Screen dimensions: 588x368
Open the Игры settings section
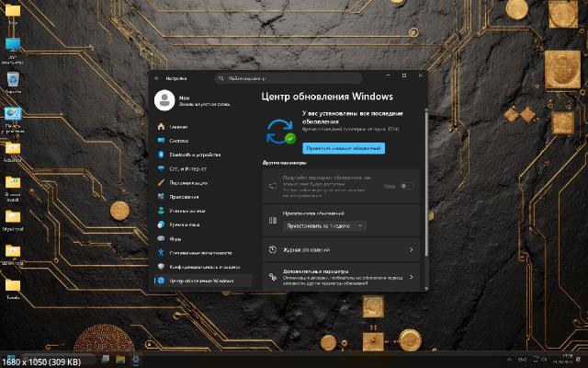(x=175, y=238)
